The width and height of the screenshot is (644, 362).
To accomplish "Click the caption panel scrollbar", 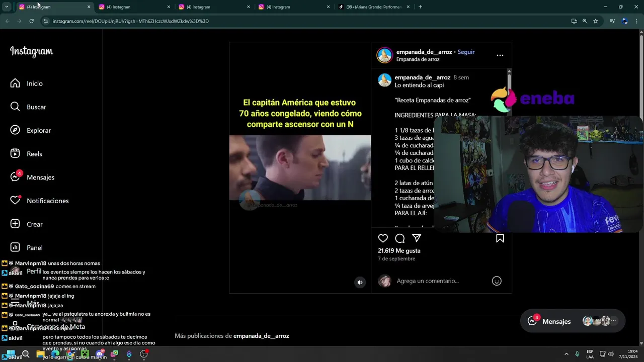I will tap(509, 82).
